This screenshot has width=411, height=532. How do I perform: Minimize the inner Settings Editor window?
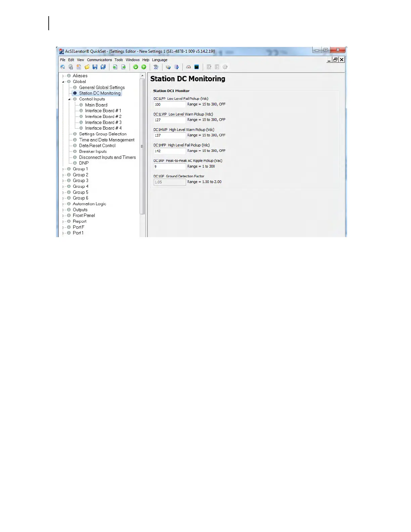[329, 59]
